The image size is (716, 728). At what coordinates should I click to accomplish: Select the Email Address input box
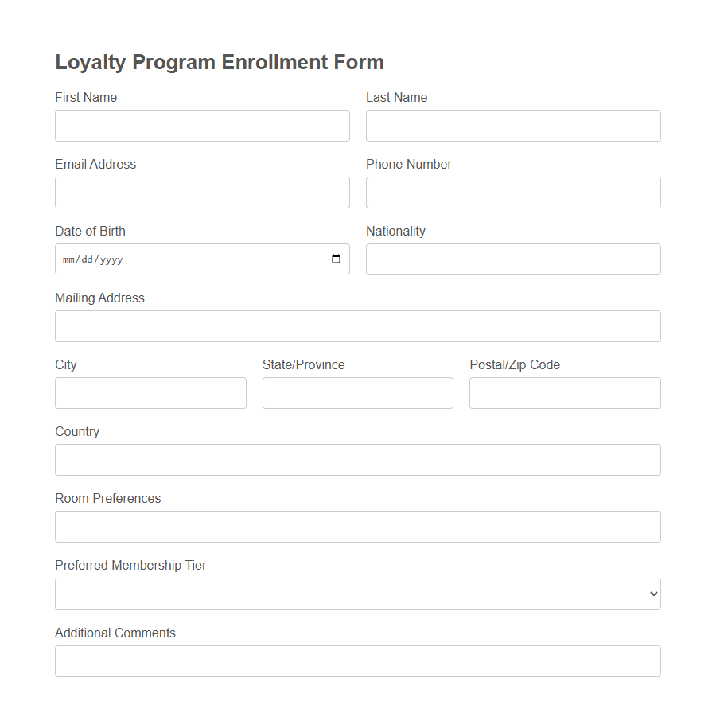point(202,193)
